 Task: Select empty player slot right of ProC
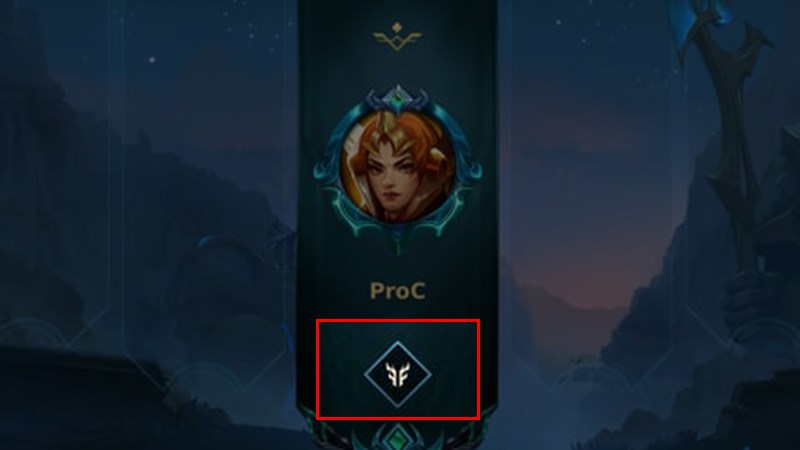pyautogui.click(x=587, y=204)
